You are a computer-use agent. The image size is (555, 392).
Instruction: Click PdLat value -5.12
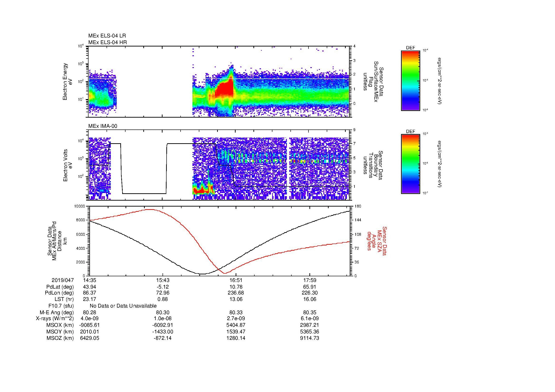(x=163, y=287)
